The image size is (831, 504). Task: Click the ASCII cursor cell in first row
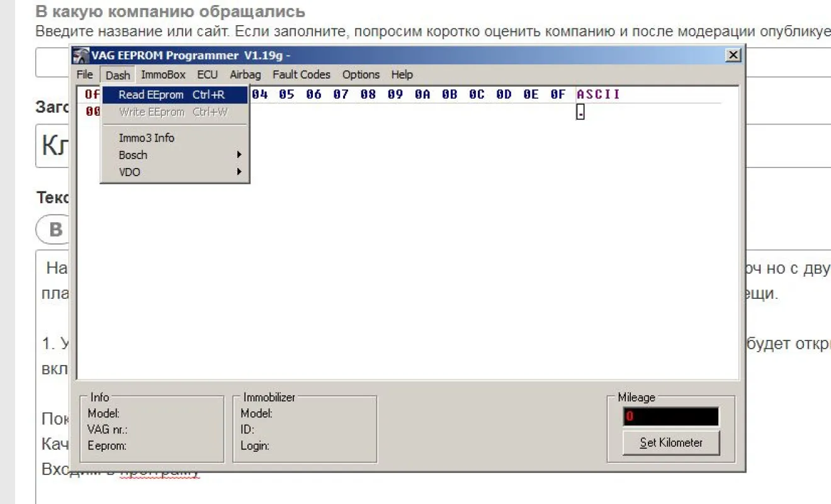[x=580, y=113]
